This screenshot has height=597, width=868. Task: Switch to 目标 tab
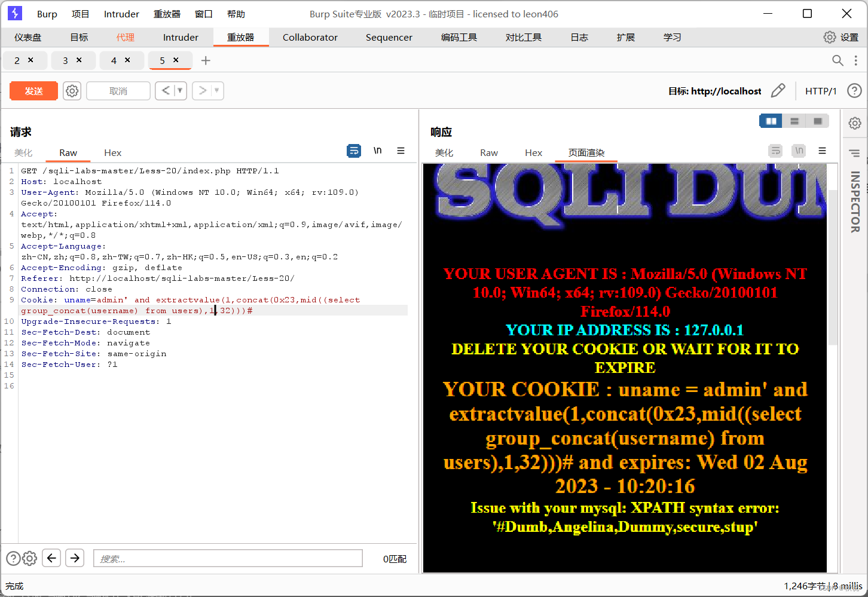(79, 37)
